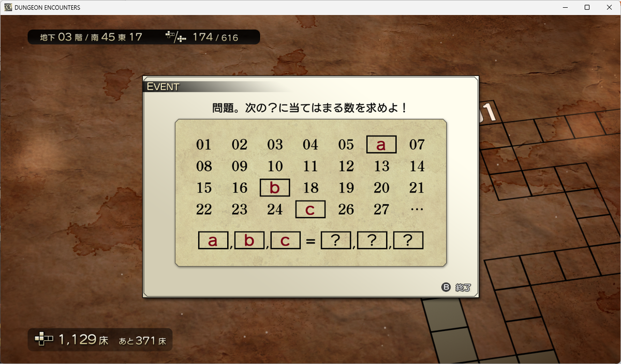Image resolution: width=621 pixels, height=364 pixels.
Task: Click number 15 in the grid
Action: click(x=204, y=188)
